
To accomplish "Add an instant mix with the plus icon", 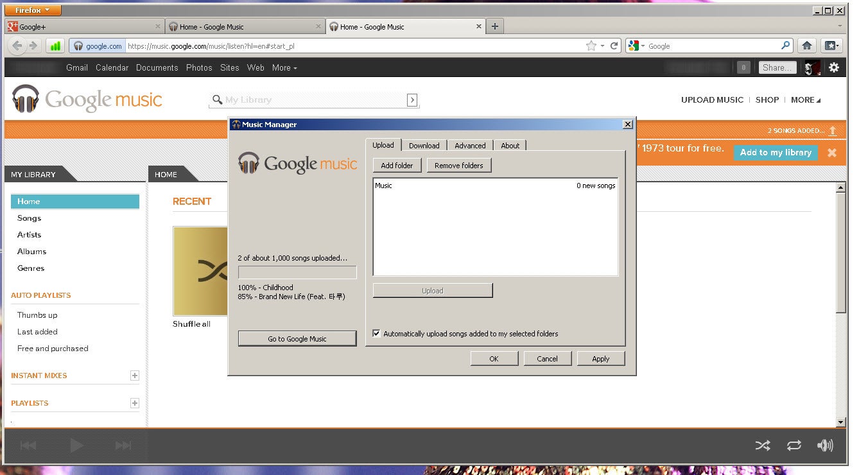I will 135,376.
